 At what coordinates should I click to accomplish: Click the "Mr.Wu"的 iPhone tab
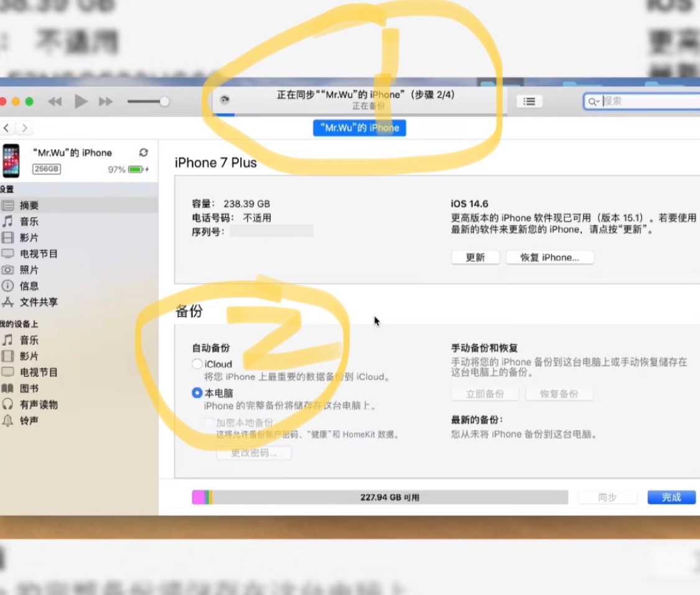pos(360,128)
